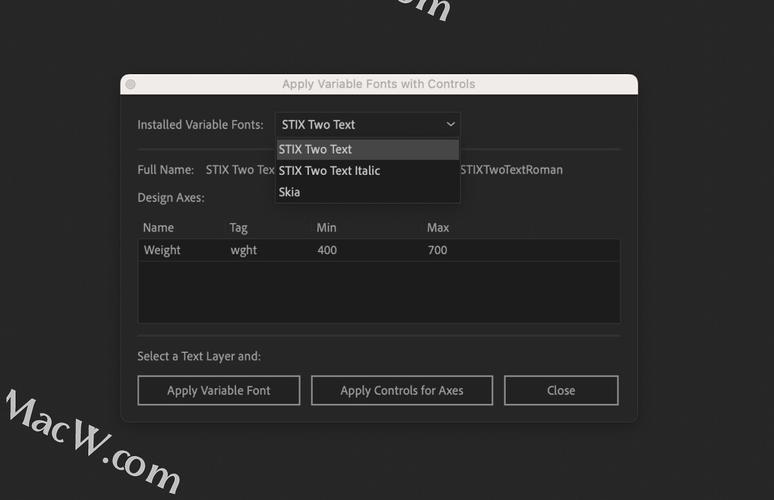Click the Installed Variable Fonts label
Screen dimensions: 774x500
(x=200, y=125)
